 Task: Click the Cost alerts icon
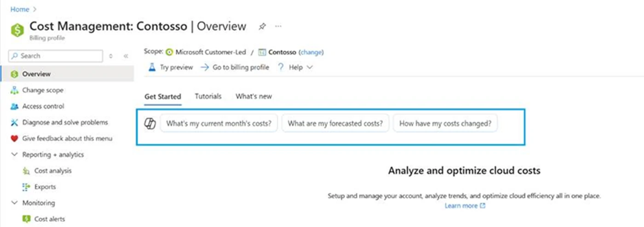click(x=26, y=219)
